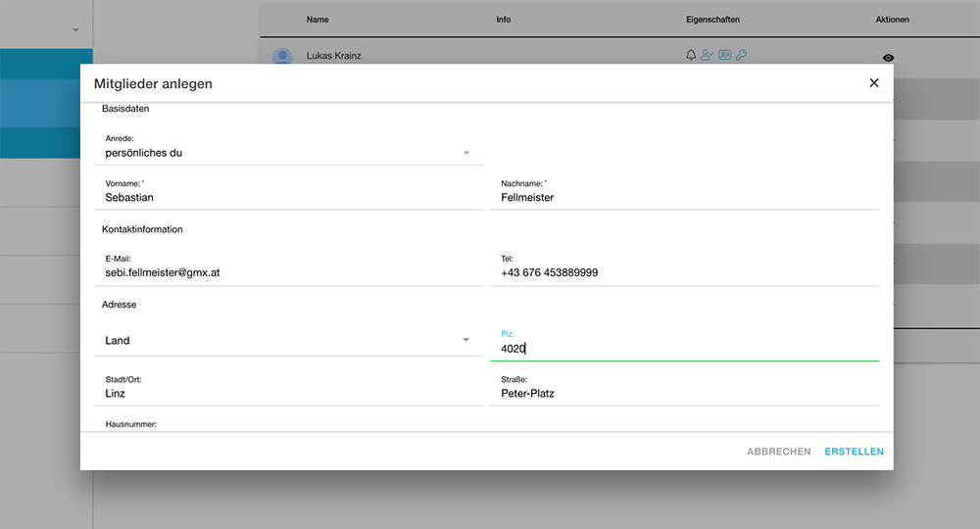
Task: Click the ERSTELLEN button
Action: pos(854,452)
